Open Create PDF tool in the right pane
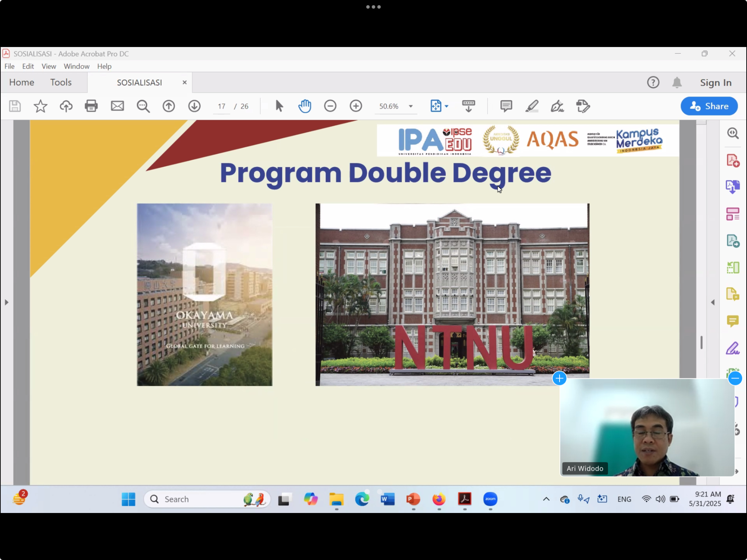This screenshot has width=747, height=560. (x=733, y=160)
